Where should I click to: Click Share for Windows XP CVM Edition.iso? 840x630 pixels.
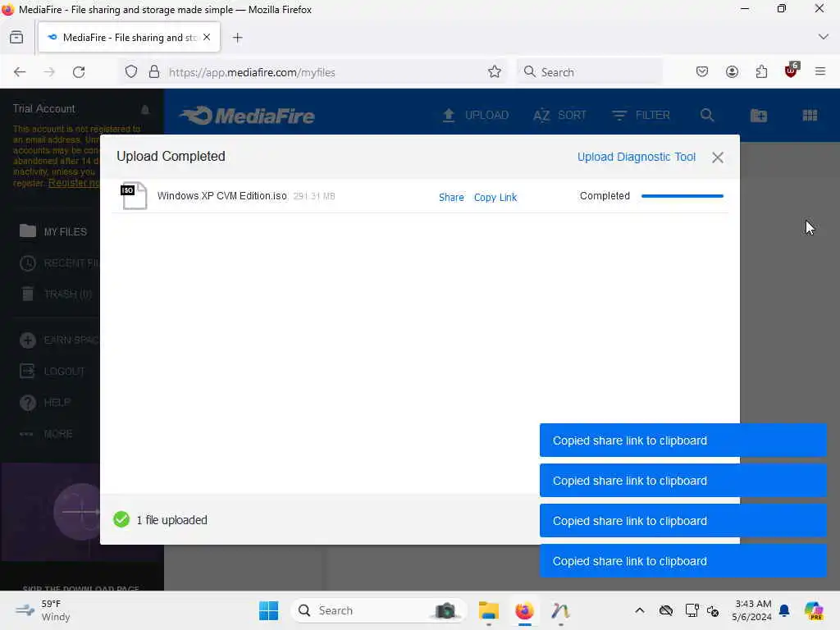(451, 197)
